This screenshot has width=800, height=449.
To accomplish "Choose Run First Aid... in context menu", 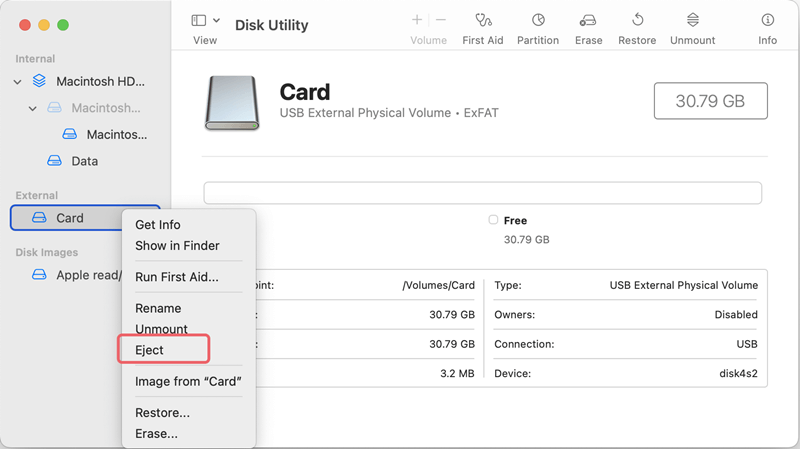I will (177, 277).
